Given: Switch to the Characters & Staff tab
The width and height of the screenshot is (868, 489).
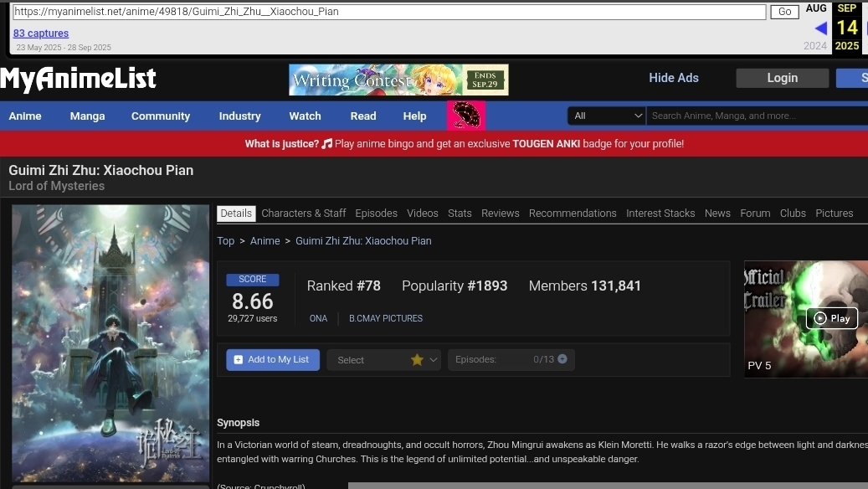Looking at the screenshot, I should tap(304, 214).
